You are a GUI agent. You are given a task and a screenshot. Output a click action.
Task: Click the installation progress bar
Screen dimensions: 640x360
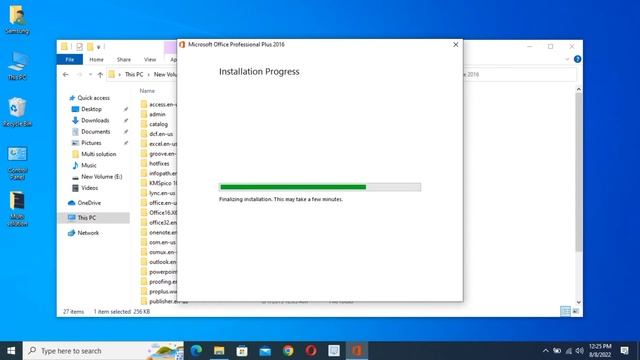click(x=320, y=187)
